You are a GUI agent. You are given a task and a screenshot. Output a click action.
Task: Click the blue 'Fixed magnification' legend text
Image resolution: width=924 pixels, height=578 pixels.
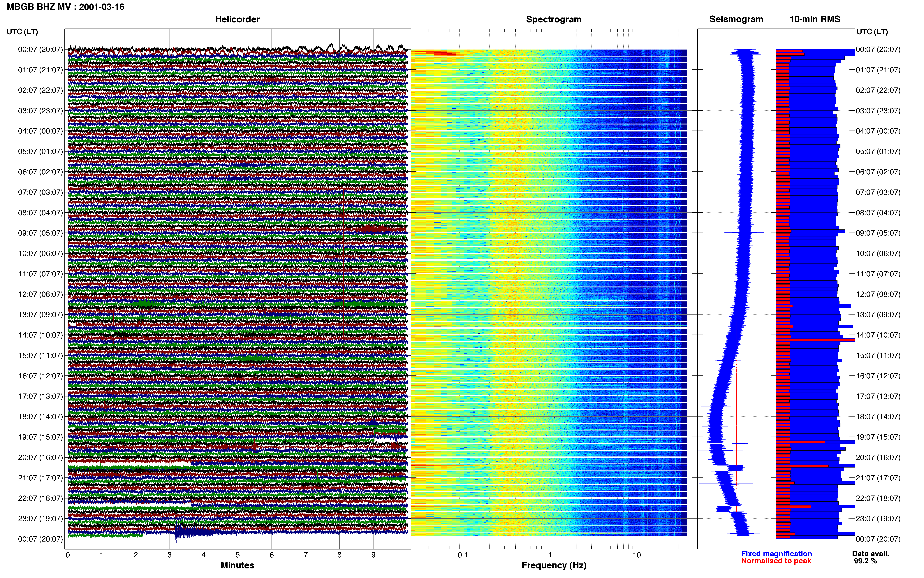[776, 554]
